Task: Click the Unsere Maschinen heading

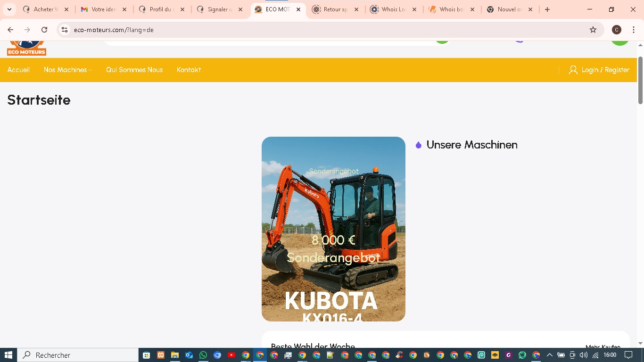Action: pyautogui.click(x=472, y=145)
